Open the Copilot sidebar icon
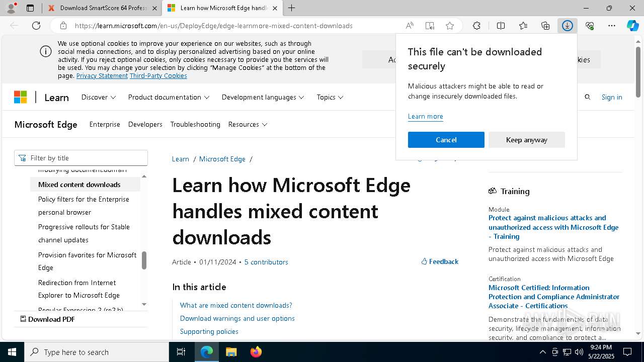The height and width of the screenshot is (362, 644). coord(633,26)
